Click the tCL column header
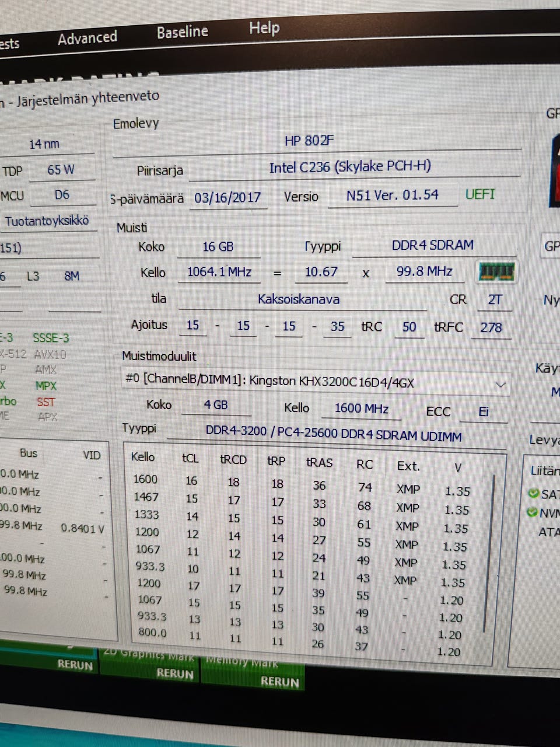This screenshot has height=747, width=560. [190, 459]
